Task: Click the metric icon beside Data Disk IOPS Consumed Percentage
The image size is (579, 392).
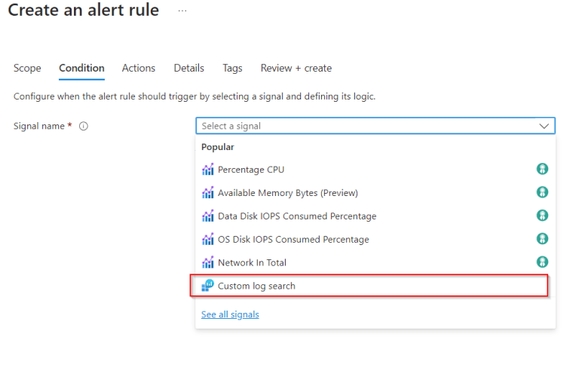Action: click(x=207, y=216)
